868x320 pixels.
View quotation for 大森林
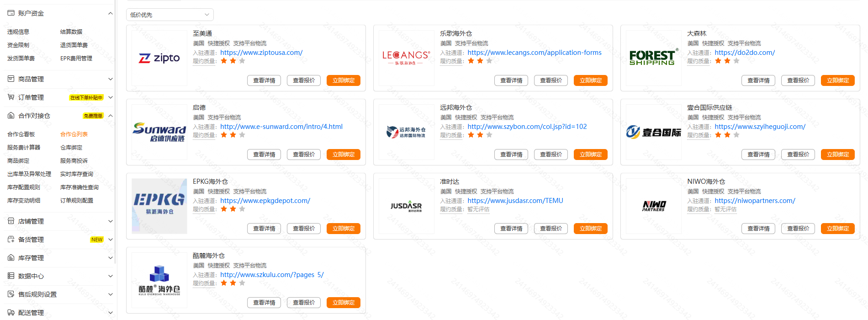[798, 80]
